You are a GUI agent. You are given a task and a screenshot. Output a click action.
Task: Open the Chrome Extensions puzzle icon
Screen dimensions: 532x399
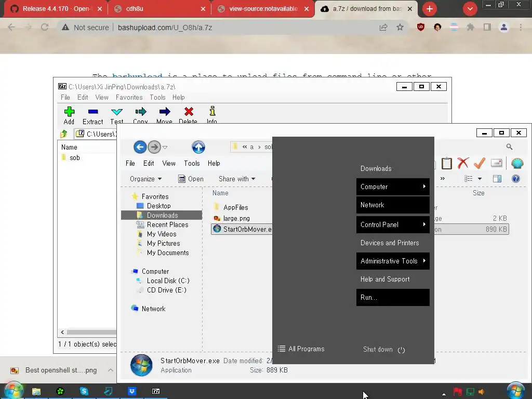pos(470,28)
